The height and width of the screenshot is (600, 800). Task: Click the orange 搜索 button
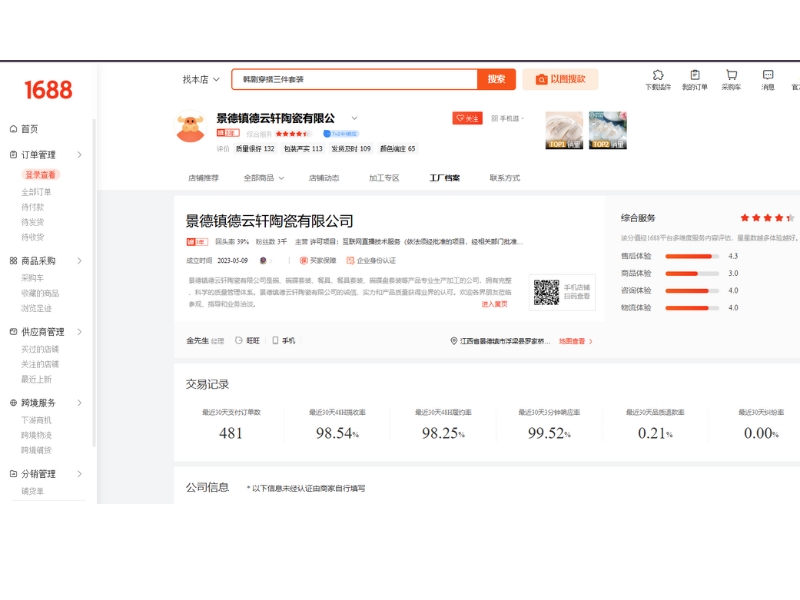coord(495,79)
